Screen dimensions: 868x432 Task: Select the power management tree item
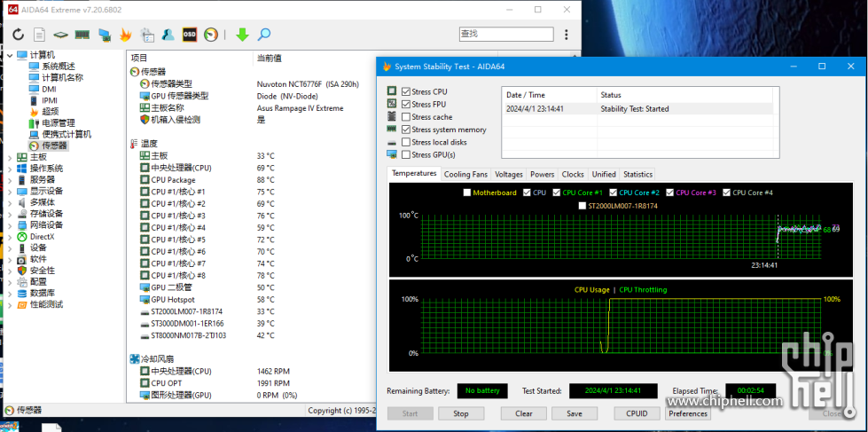point(52,123)
